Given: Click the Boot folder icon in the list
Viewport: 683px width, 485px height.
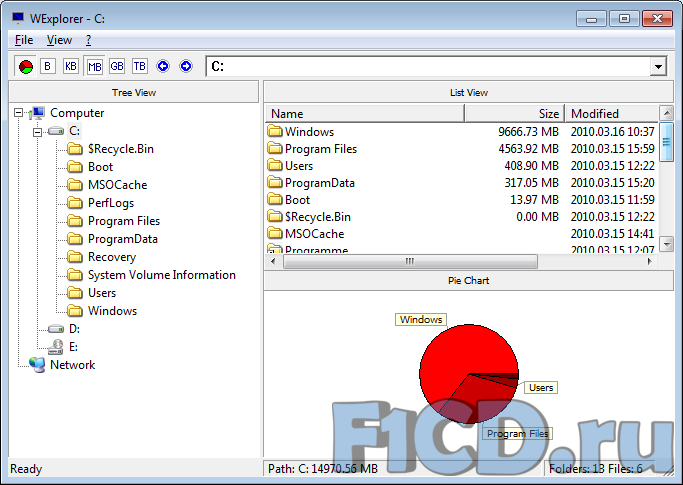Looking at the screenshot, I should click(275, 199).
